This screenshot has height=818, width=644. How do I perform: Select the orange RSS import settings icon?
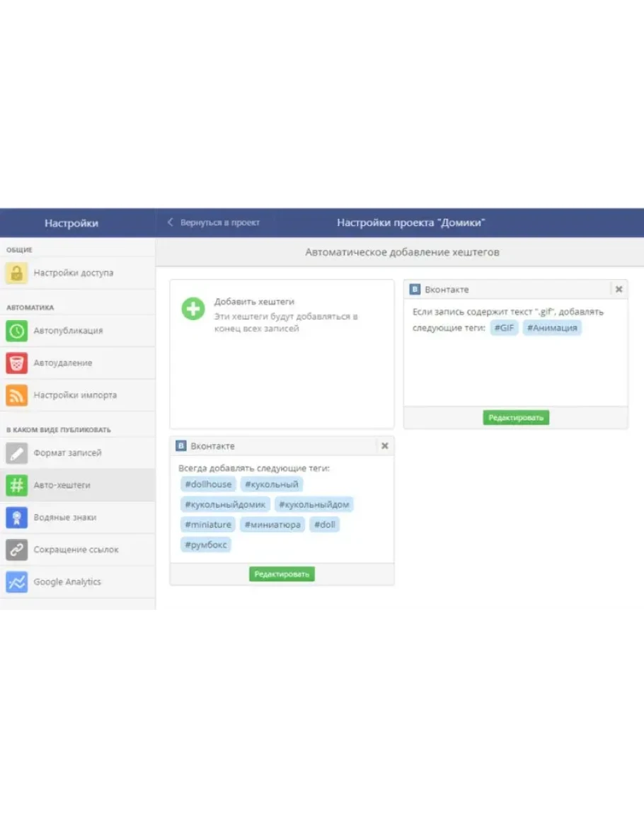click(17, 395)
